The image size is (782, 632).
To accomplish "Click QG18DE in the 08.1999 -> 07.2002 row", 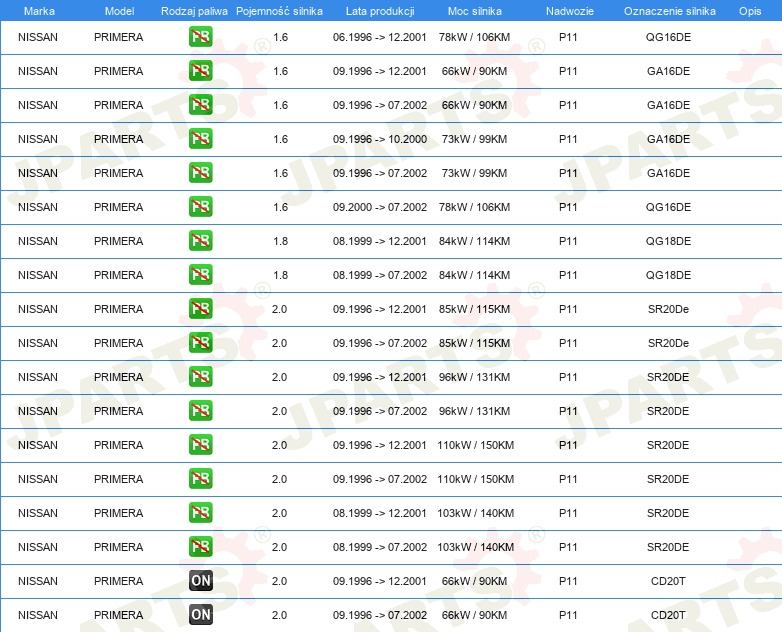I will (x=668, y=274).
